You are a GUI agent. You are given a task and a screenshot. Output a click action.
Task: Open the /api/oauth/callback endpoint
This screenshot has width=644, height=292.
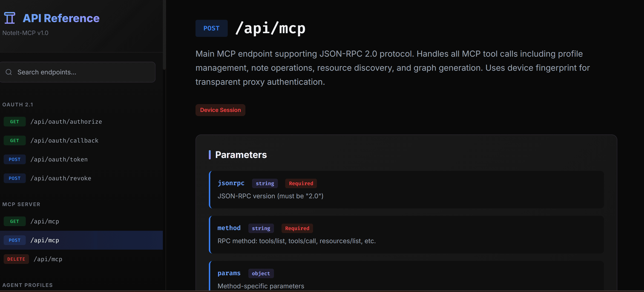64,140
